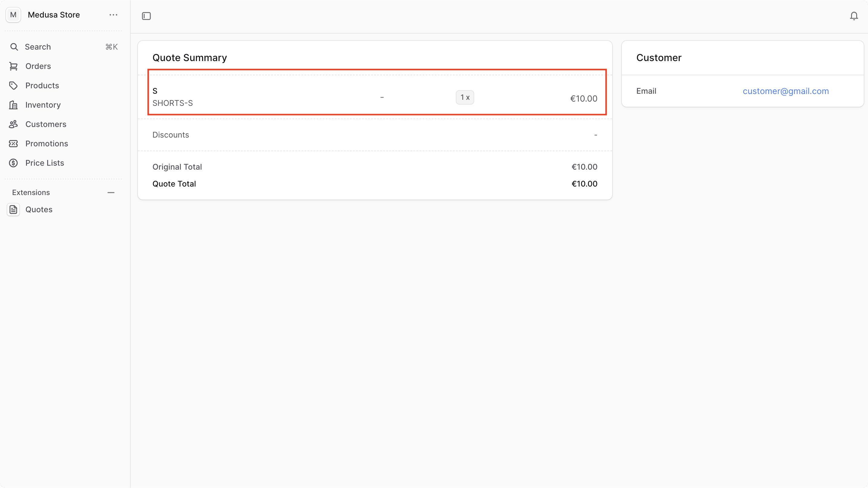Select the Quotes menu entry

(39, 210)
